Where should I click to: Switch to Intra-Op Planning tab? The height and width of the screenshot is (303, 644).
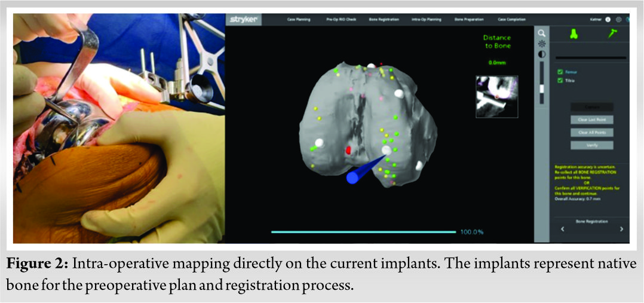(x=427, y=20)
